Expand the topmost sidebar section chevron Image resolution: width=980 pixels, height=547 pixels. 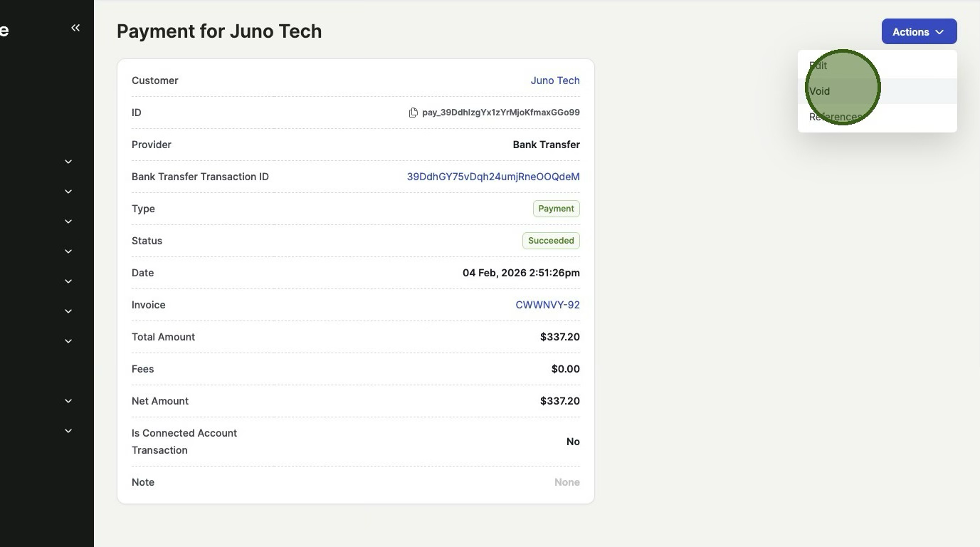pyautogui.click(x=68, y=162)
